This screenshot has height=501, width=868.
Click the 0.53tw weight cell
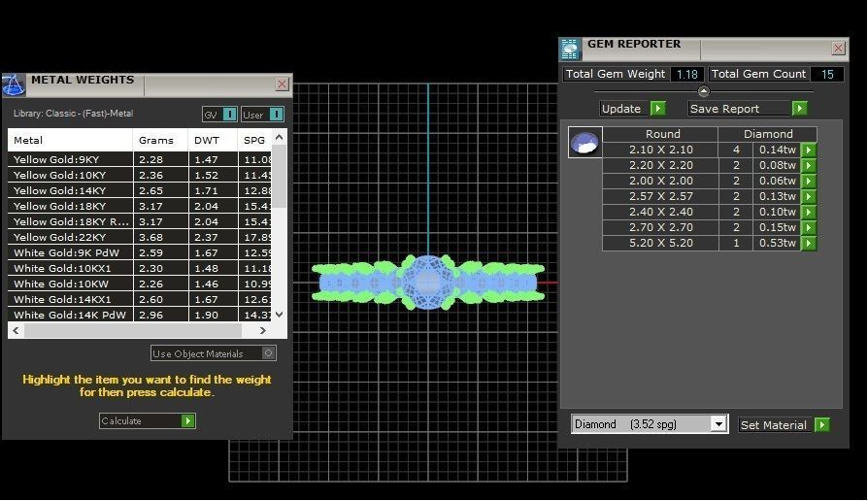pyautogui.click(x=777, y=243)
